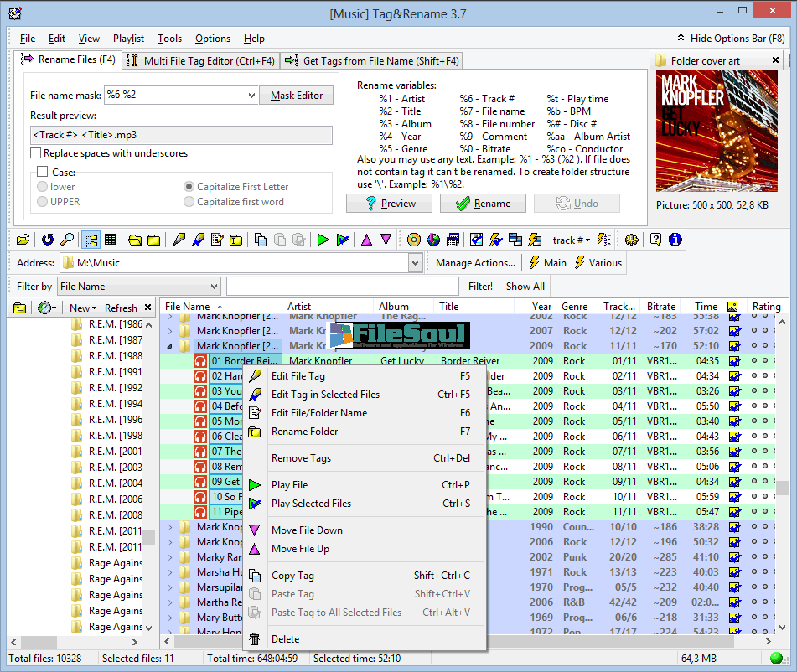
Task: Expand the Filter by File Name combo box
Action: pyautogui.click(x=213, y=287)
